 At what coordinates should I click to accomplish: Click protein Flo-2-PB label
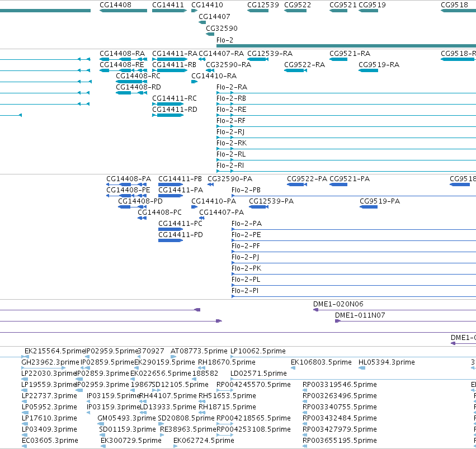pos(246,190)
